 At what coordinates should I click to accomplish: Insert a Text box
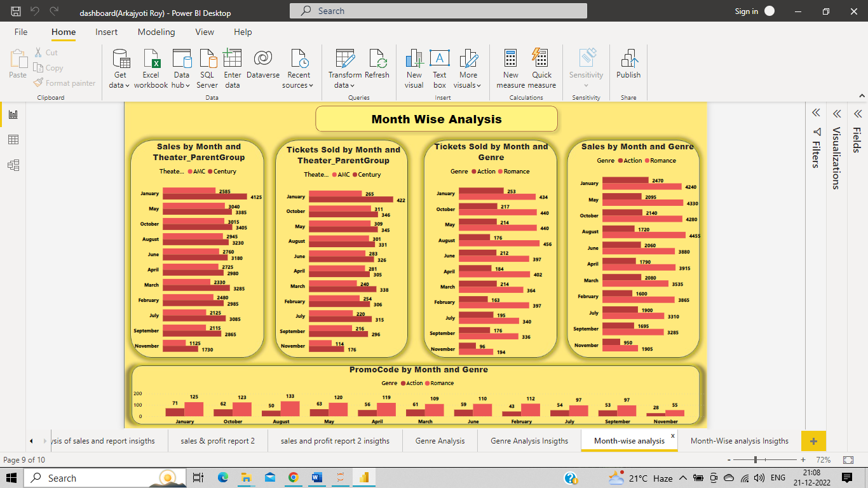[439, 67]
